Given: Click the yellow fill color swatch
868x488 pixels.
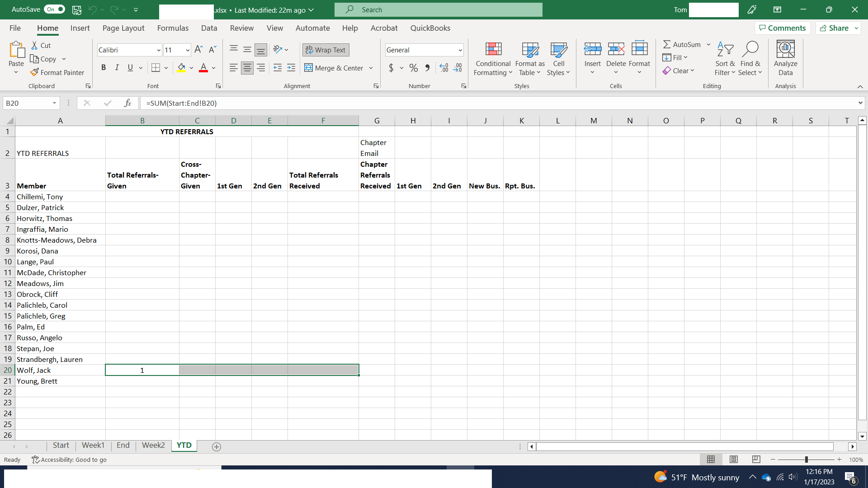Looking at the screenshot, I should point(181,68).
